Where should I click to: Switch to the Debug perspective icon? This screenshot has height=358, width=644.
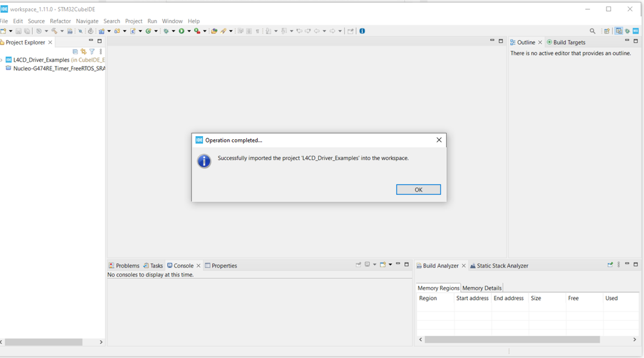(627, 31)
